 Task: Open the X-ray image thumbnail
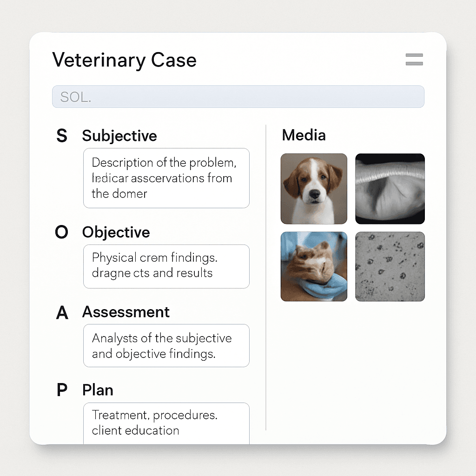click(390, 189)
